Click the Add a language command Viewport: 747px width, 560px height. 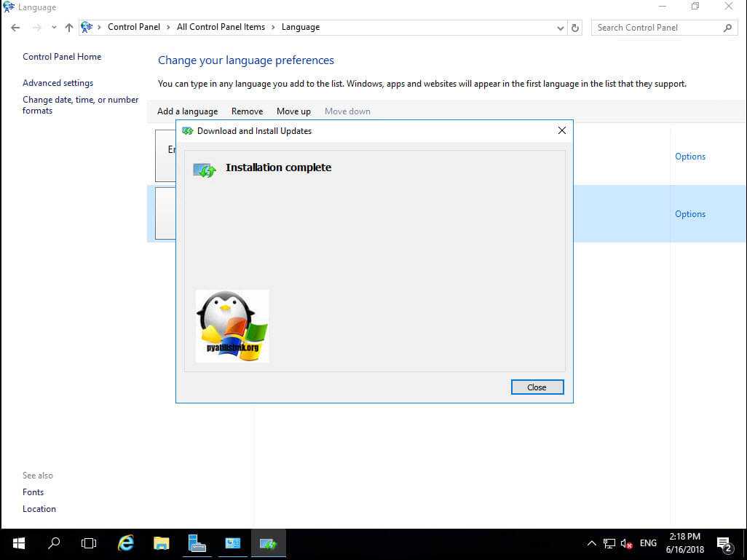[187, 111]
